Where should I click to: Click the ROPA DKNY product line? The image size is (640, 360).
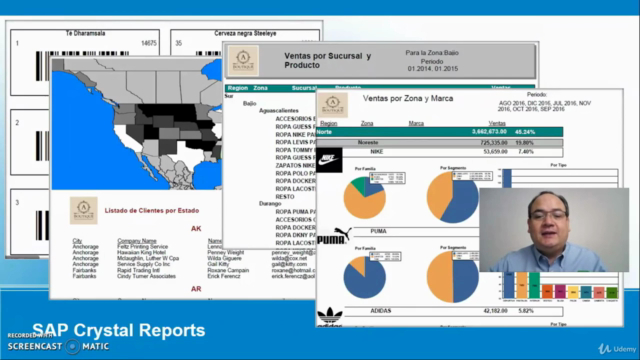pos(296,235)
